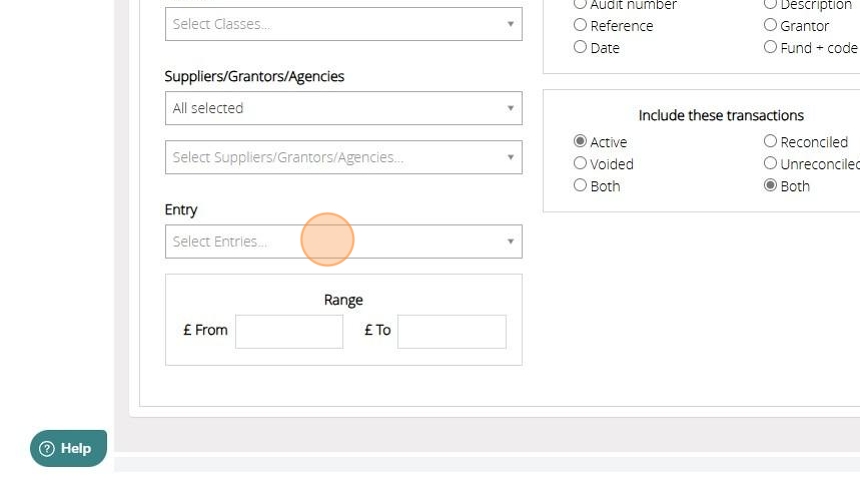Choose the Voided transactions option

(x=580, y=163)
